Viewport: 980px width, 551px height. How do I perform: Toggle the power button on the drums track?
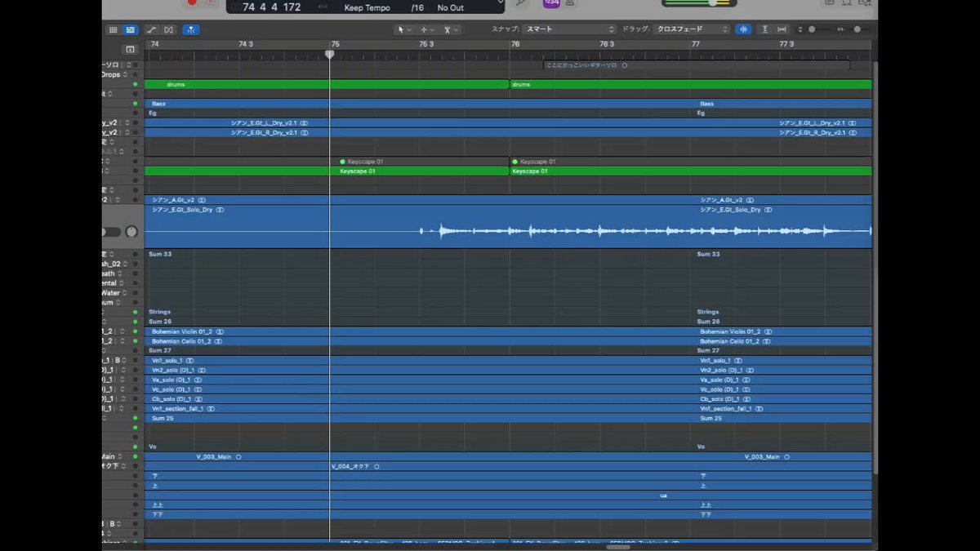coord(135,84)
